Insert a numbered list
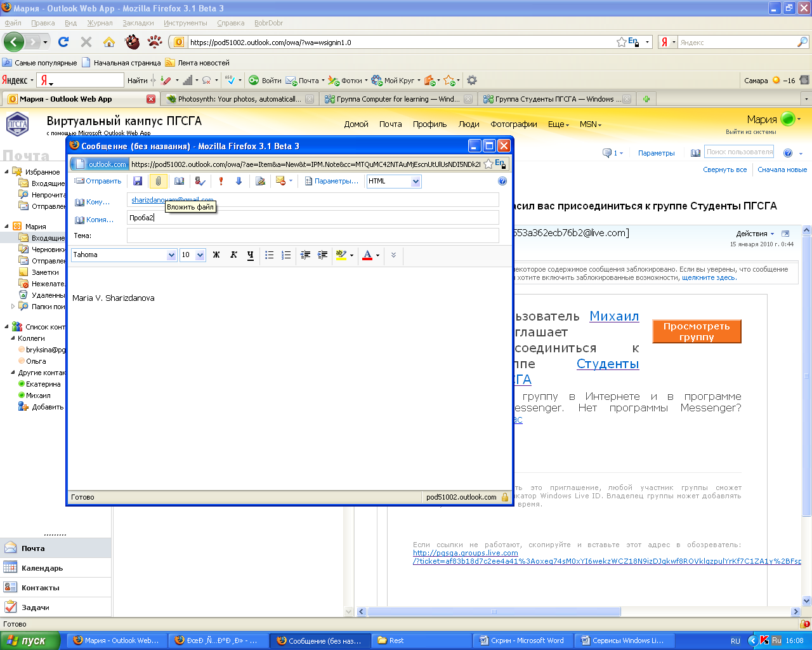This screenshot has height=650, width=812. click(x=286, y=255)
